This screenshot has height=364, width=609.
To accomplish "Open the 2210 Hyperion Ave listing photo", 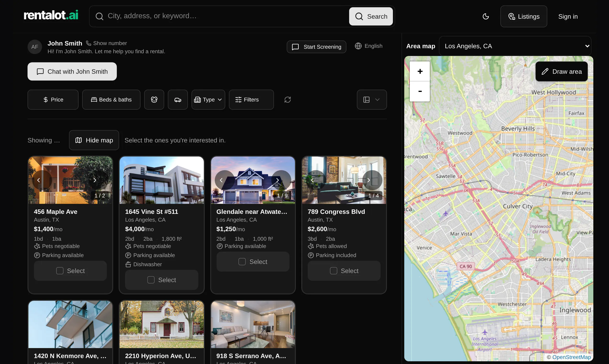I will [x=162, y=324].
